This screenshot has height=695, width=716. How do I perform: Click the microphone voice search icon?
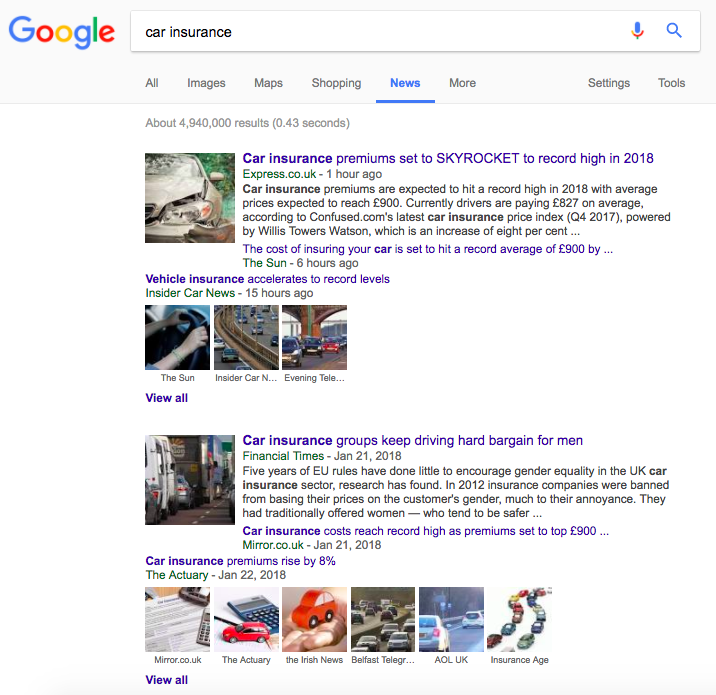coord(637,31)
